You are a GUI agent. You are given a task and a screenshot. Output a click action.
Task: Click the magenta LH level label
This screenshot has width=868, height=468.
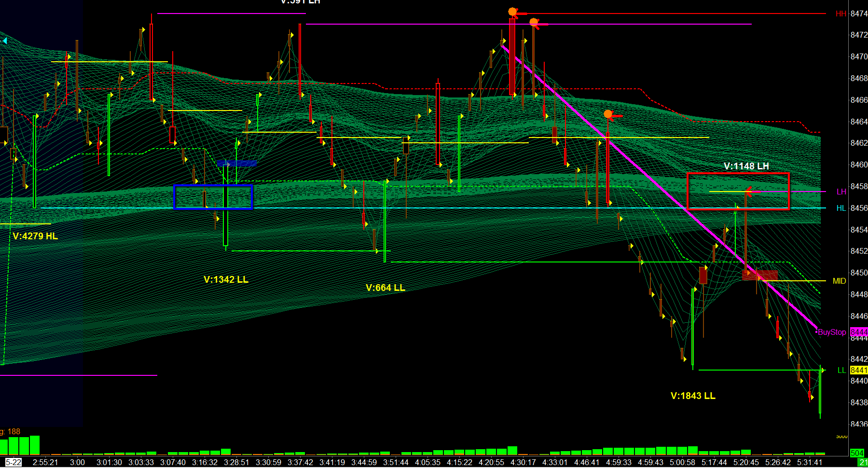[x=841, y=192]
